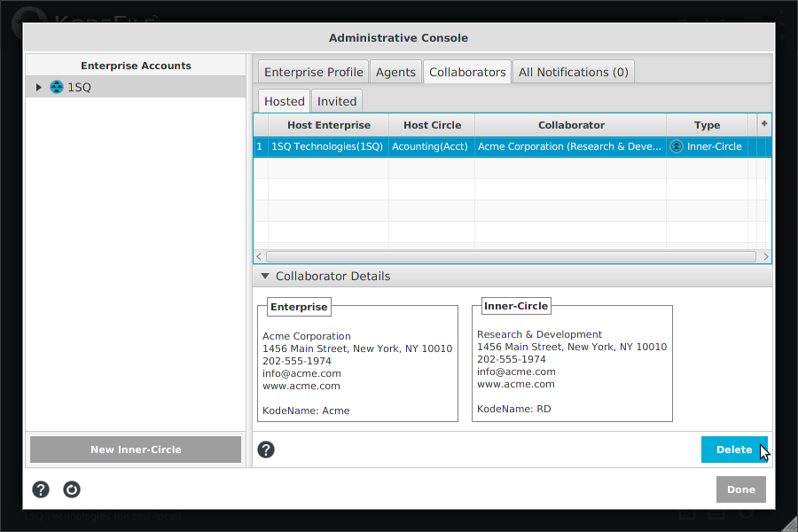Click the Done button
This screenshot has height=532, width=798.
(740, 489)
